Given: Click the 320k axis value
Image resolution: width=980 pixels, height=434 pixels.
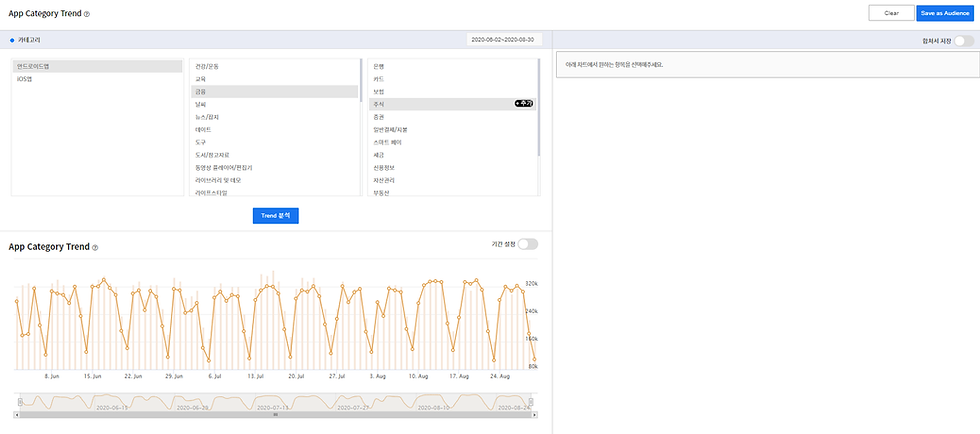Looking at the screenshot, I should (x=532, y=283).
